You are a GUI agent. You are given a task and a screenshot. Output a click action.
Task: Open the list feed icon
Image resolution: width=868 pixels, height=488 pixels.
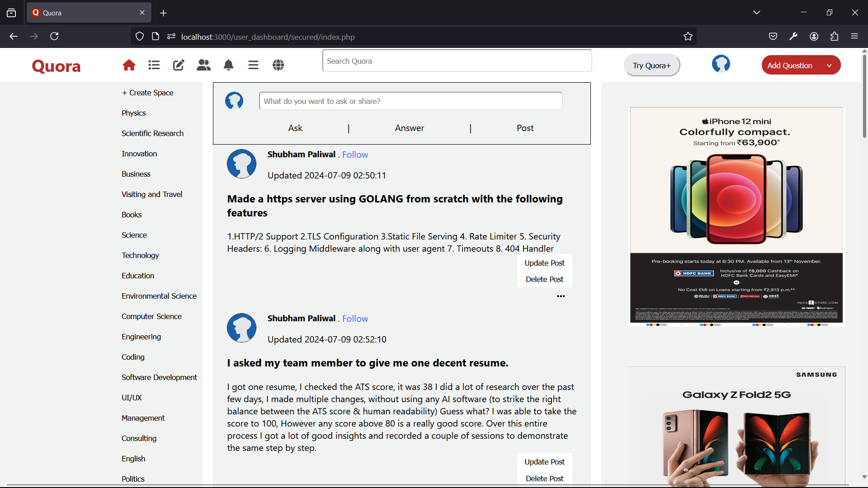point(154,65)
